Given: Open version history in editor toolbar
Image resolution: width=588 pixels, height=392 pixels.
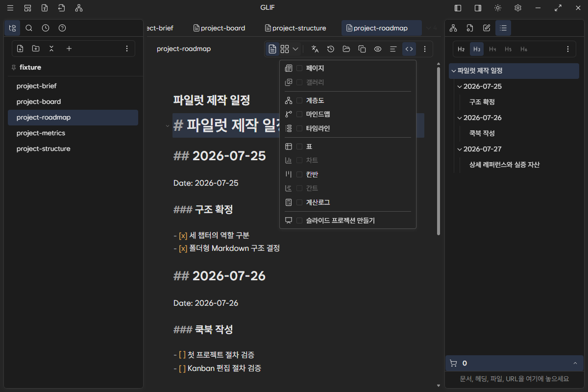Looking at the screenshot, I should (x=331, y=49).
